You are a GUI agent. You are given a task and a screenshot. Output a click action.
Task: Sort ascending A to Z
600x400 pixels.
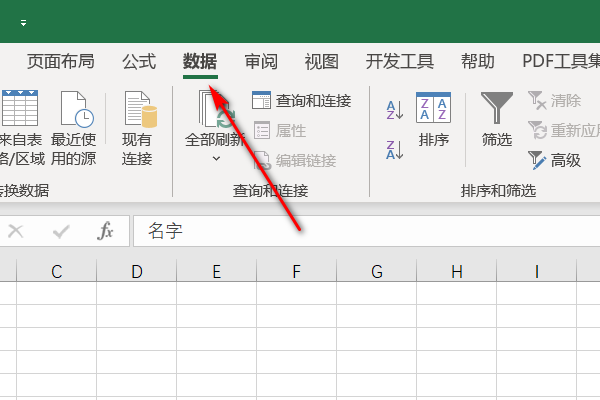coord(395,110)
